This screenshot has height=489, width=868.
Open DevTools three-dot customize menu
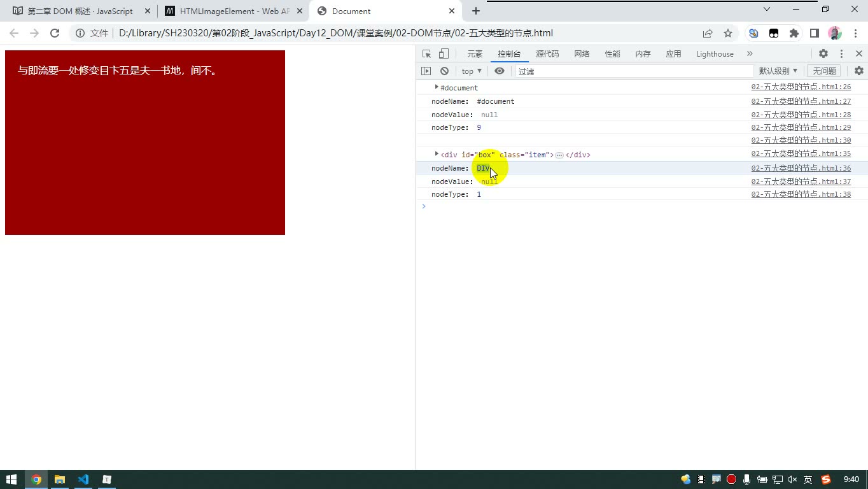tap(841, 54)
